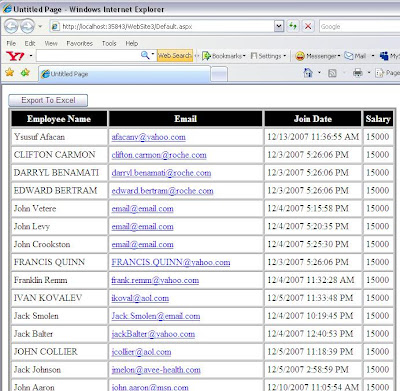Open the File menu
This screenshot has height=391, width=400.
pos(11,43)
